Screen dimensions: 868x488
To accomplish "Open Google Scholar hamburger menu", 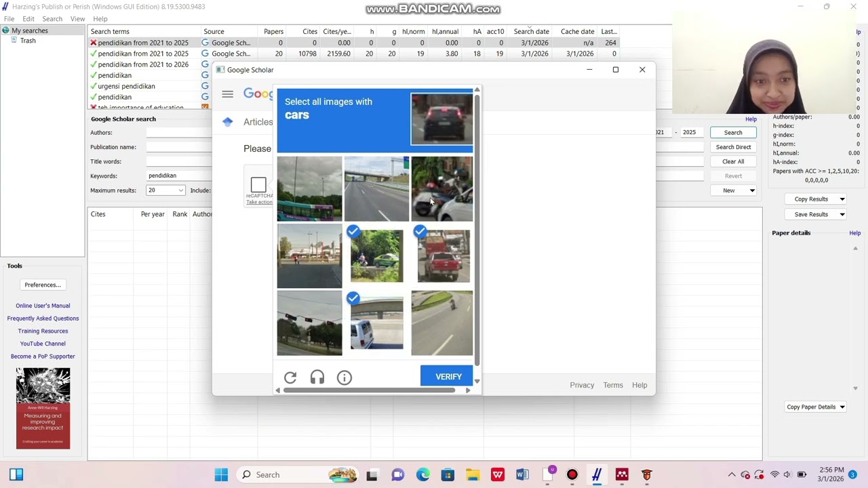I will coord(227,94).
